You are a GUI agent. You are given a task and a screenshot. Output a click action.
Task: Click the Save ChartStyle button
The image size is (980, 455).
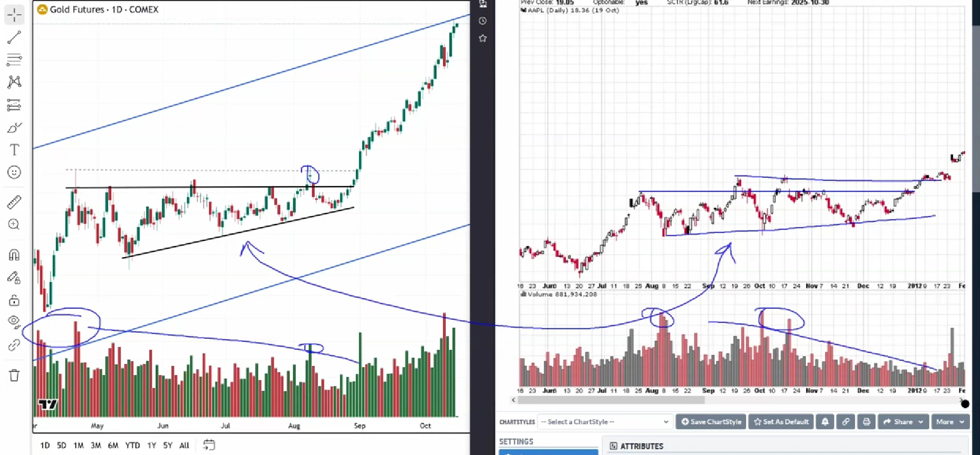711,422
